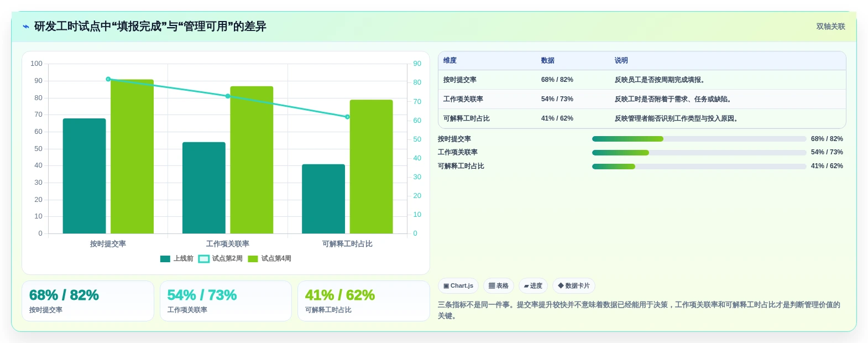Click the 68% / 82% progress value label
This screenshot has width=868, height=343.
tap(827, 139)
